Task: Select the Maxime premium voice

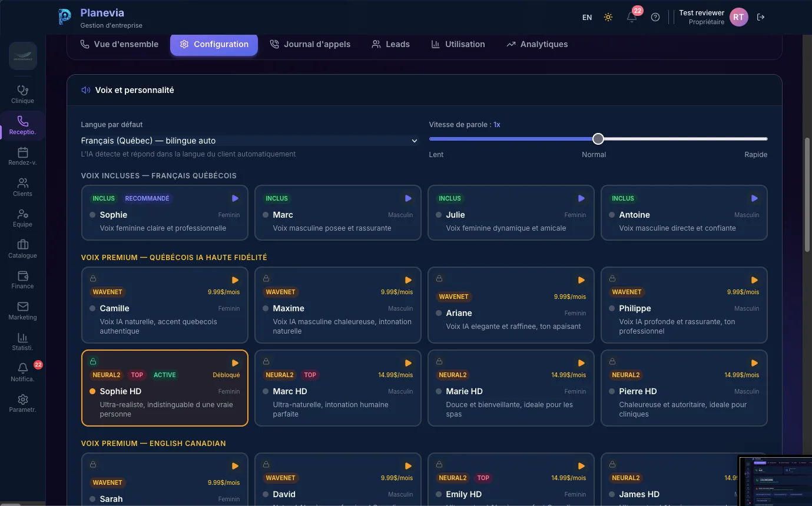Action: point(338,305)
